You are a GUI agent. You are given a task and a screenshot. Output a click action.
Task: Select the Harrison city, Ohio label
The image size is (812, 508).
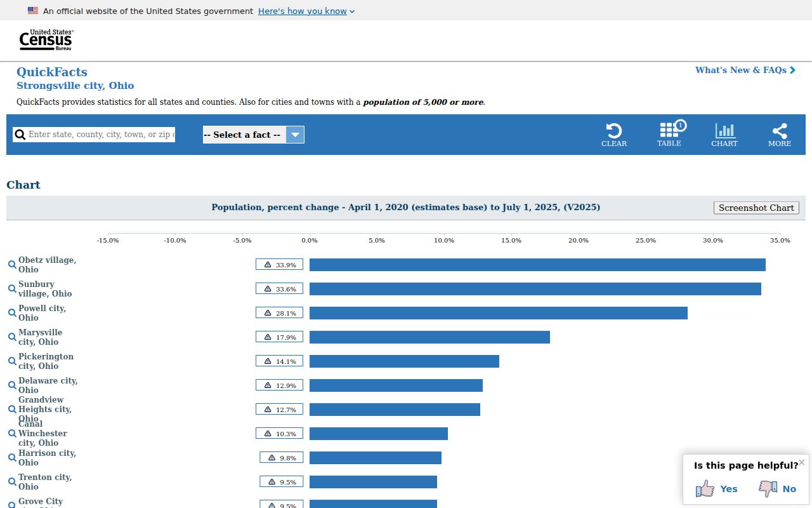coord(47,458)
